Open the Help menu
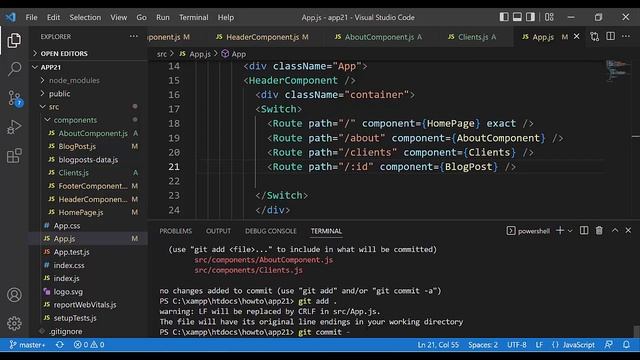Image resolution: width=640 pixels, height=360 pixels. (225, 17)
